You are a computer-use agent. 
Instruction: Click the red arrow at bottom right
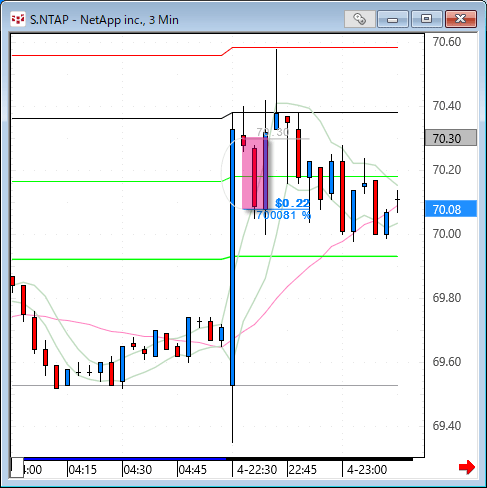click(x=467, y=467)
